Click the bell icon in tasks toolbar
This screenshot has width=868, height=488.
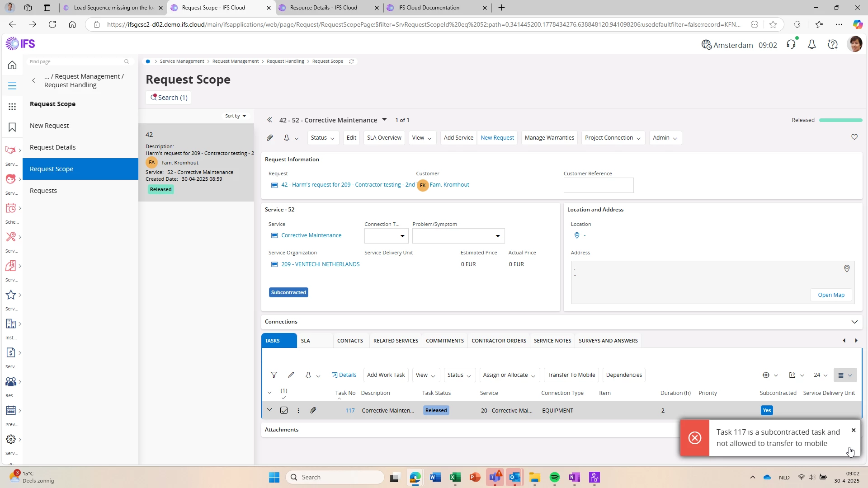pos(308,375)
